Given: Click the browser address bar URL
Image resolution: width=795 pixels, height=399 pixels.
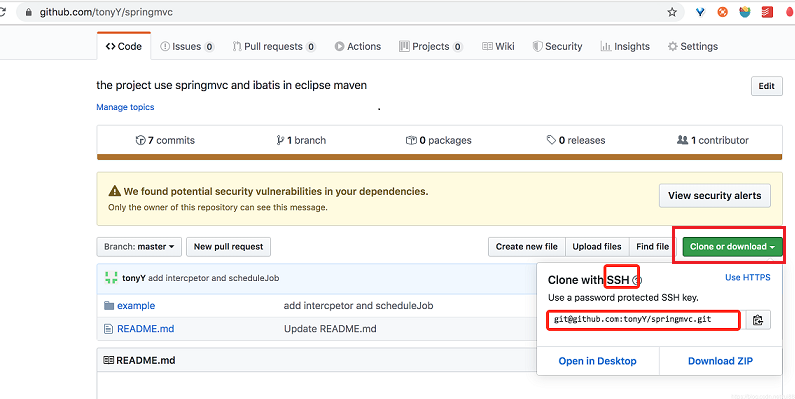Looking at the screenshot, I should (x=106, y=12).
